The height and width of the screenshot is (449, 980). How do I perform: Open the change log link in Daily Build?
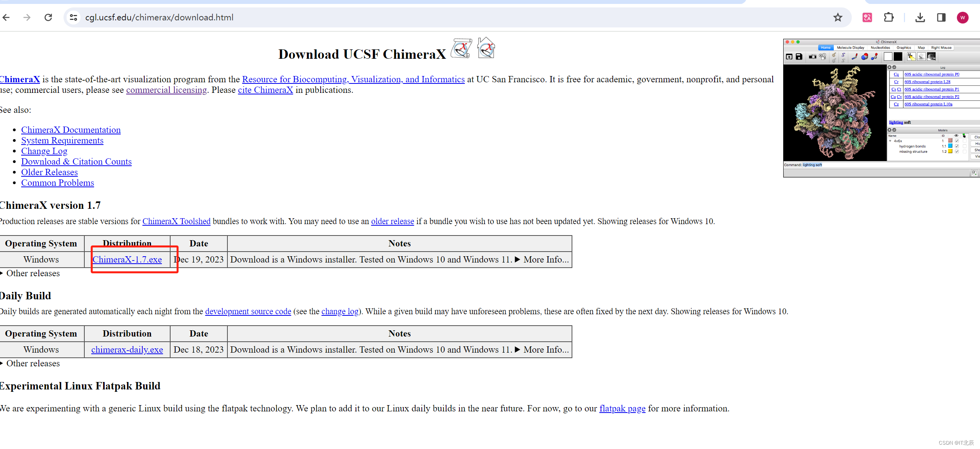340,311
